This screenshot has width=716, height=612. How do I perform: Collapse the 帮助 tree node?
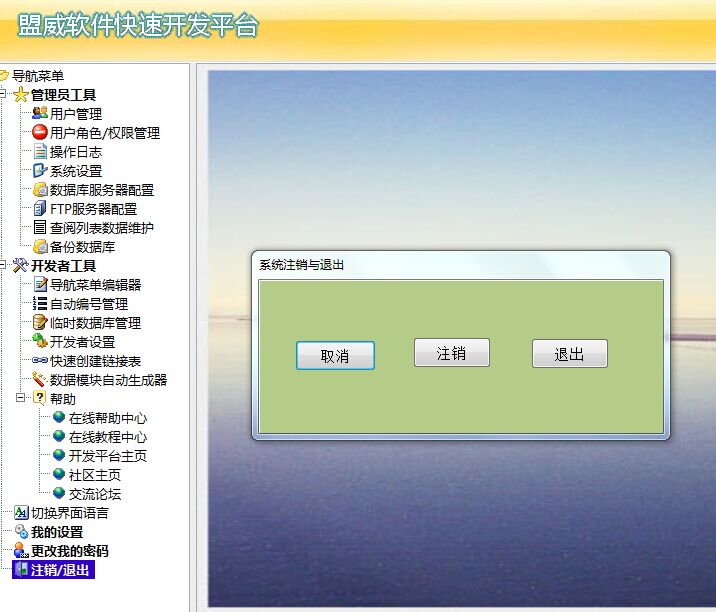(x=21, y=398)
